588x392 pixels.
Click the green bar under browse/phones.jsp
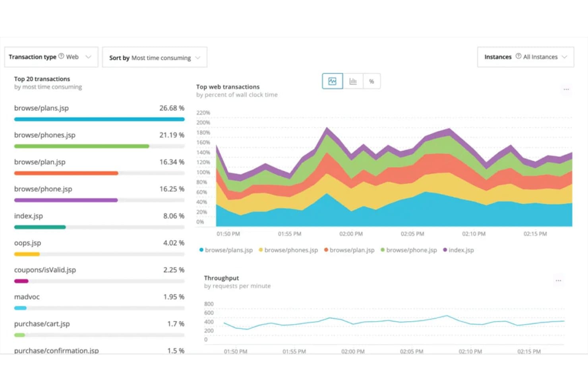pyautogui.click(x=81, y=146)
